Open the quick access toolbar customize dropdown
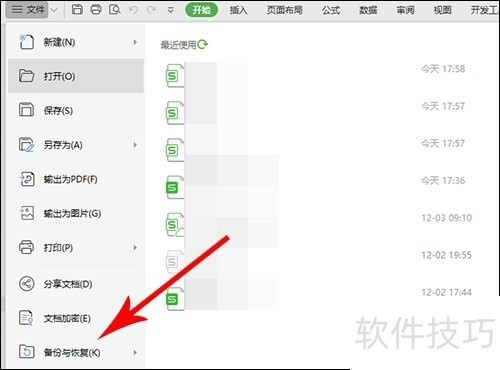500x370 pixels. pyautogui.click(x=171, y=10)
